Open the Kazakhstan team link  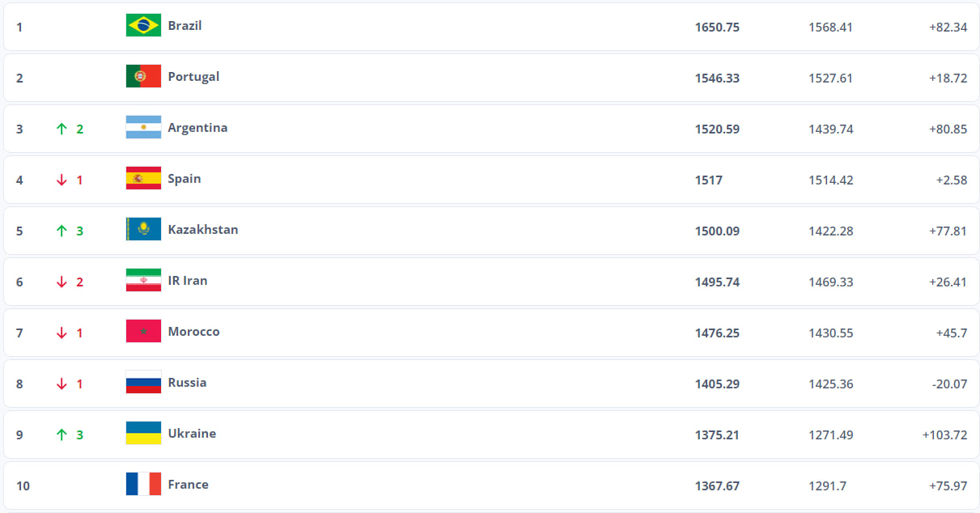(x=202, y=230)
